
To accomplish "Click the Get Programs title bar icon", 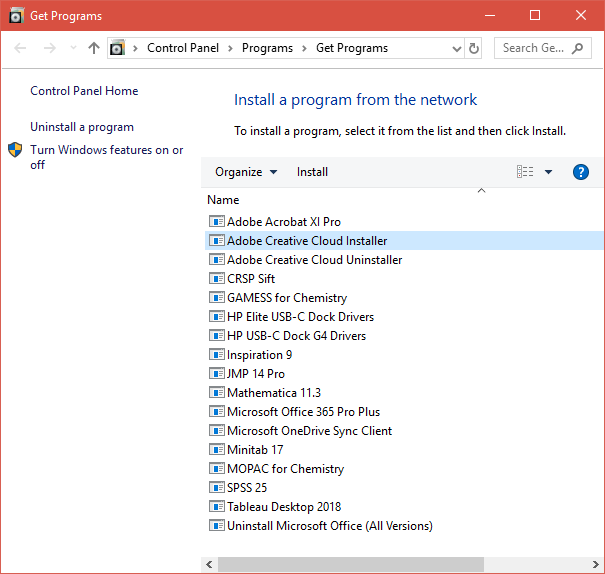I will 17,16.
